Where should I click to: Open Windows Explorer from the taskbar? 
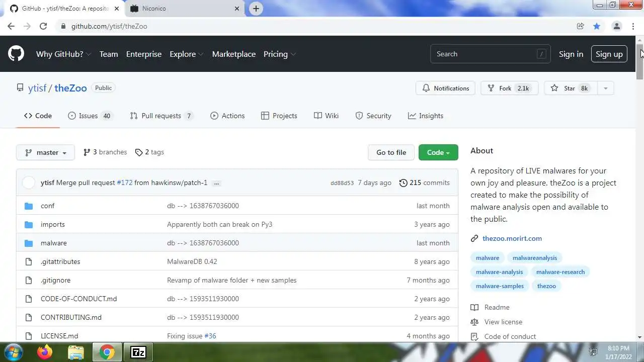76,352
